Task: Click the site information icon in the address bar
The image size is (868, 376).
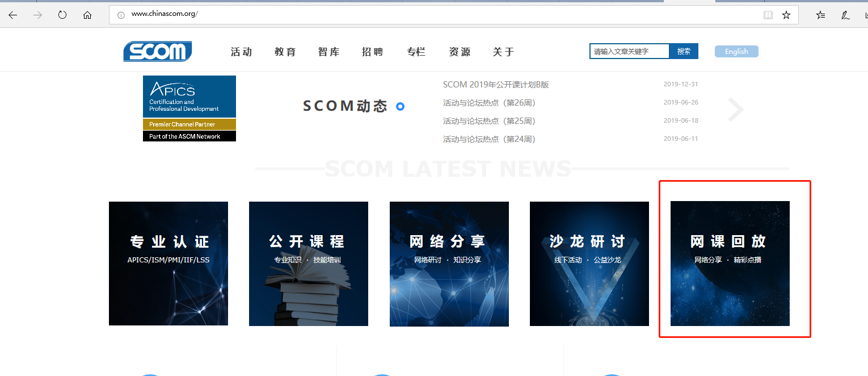Action: point(121,15)
